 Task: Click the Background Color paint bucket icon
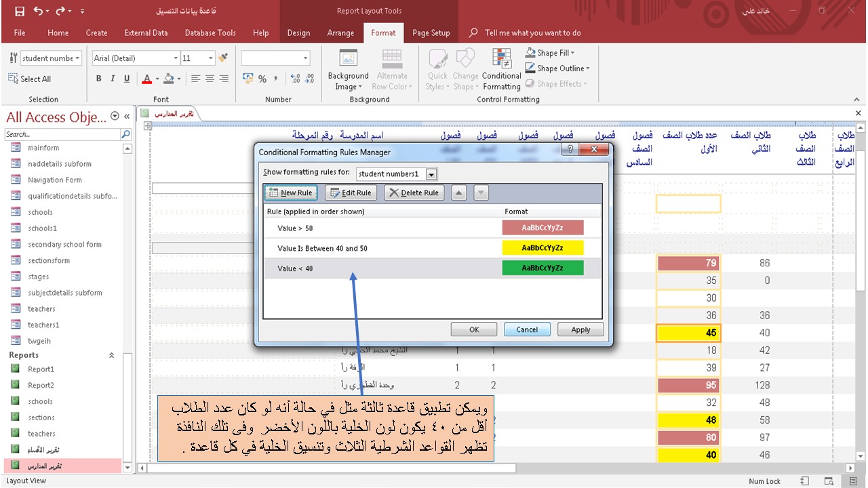pyautogui.click(x=169, y=79)
